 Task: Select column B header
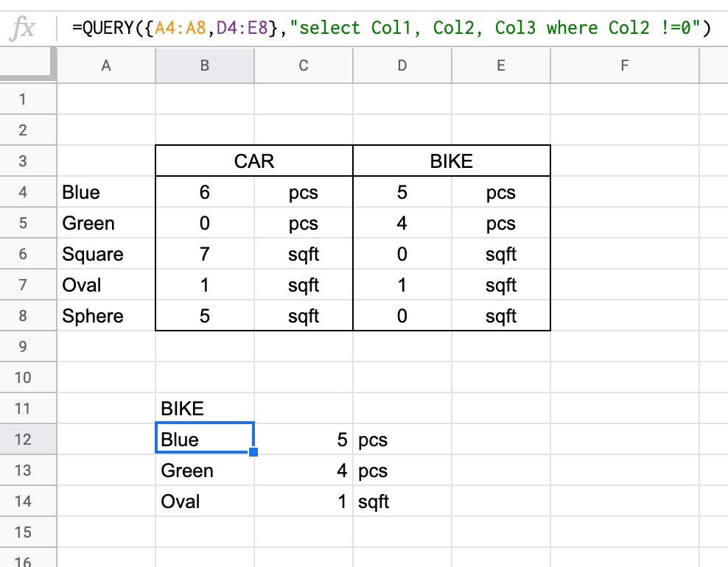204,65
